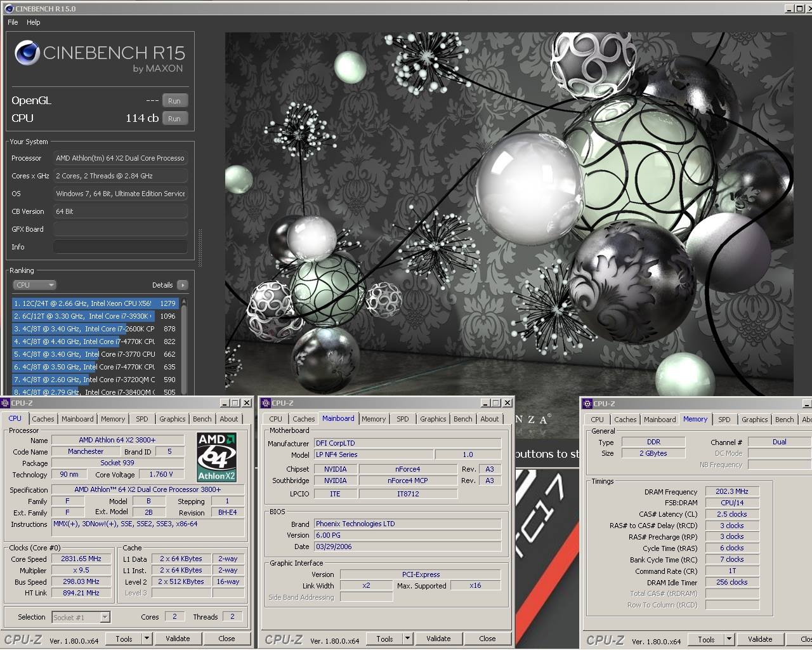The height and width of the screenshot is (650, 812).
Task: Click Close in the first CPU-Z window
Action: coord(226,639)
